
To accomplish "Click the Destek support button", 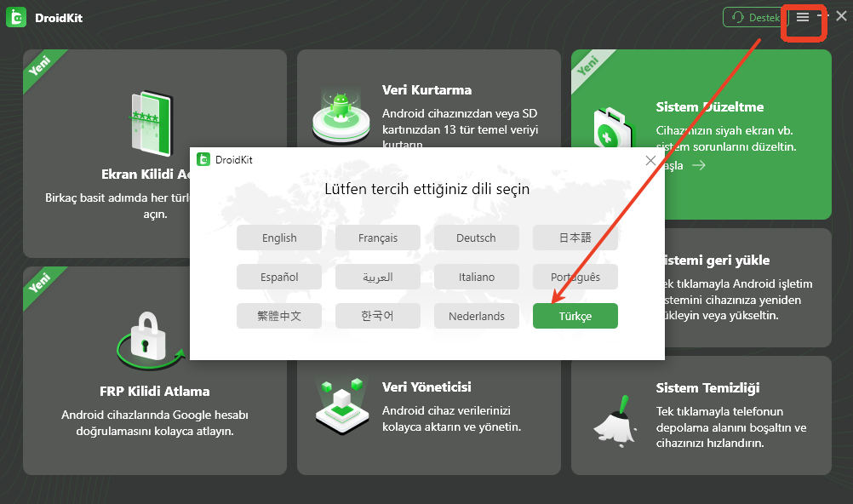I will 755,17.
